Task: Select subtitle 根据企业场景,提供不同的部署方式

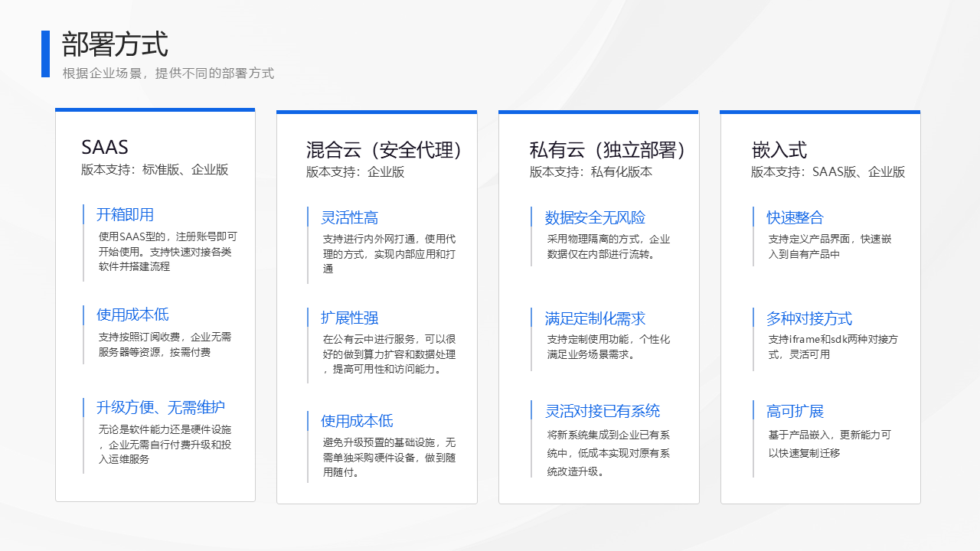Action: 168,73
